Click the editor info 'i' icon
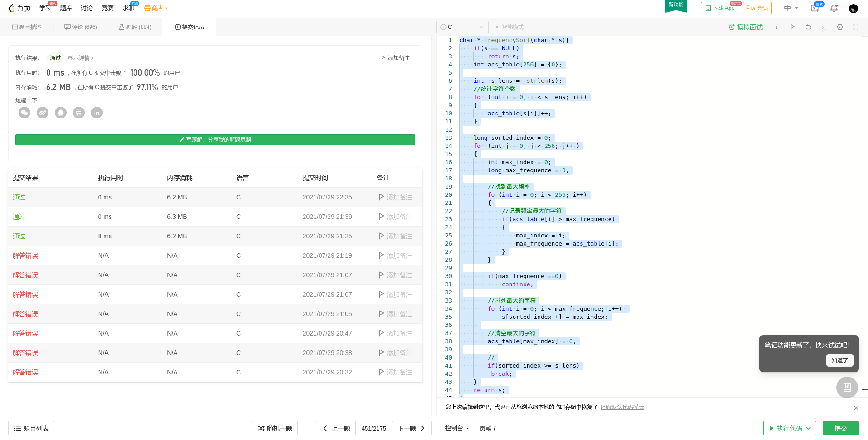Image resolution: width=868 pixels, height=440 pixels. click(777, 27)
